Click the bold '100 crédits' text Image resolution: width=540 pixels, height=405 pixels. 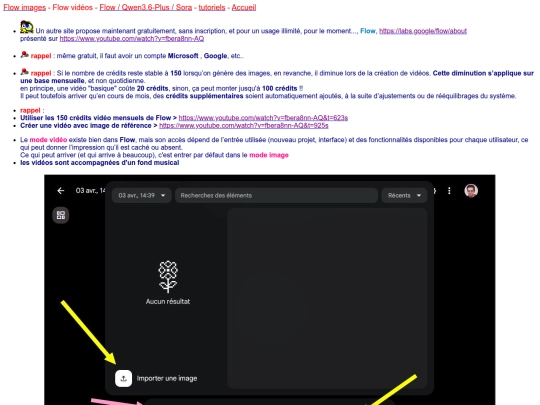(x=279, y=88)
